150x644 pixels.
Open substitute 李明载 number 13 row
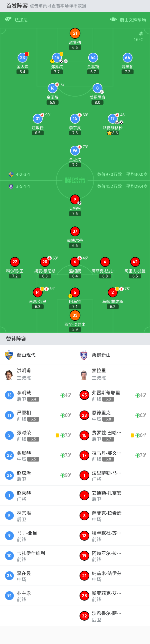[x=37, y=395]
